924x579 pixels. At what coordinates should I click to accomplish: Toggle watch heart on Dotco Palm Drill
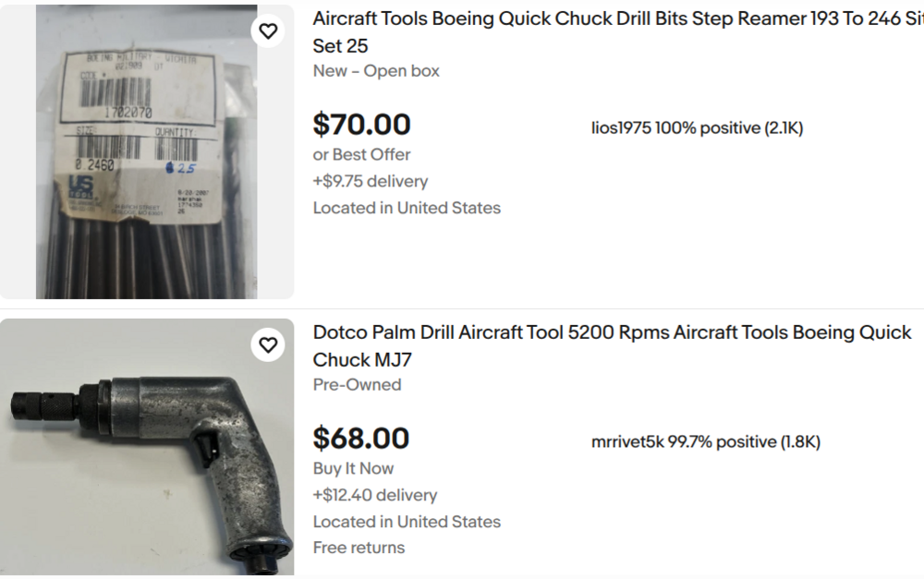pyautogui.click(x=268, y=345)
